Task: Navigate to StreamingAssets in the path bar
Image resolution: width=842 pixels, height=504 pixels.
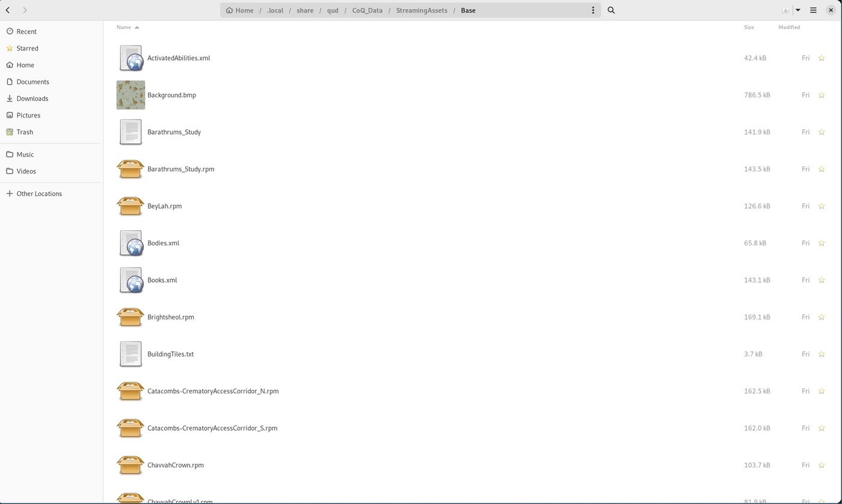Action: [421, 10]
